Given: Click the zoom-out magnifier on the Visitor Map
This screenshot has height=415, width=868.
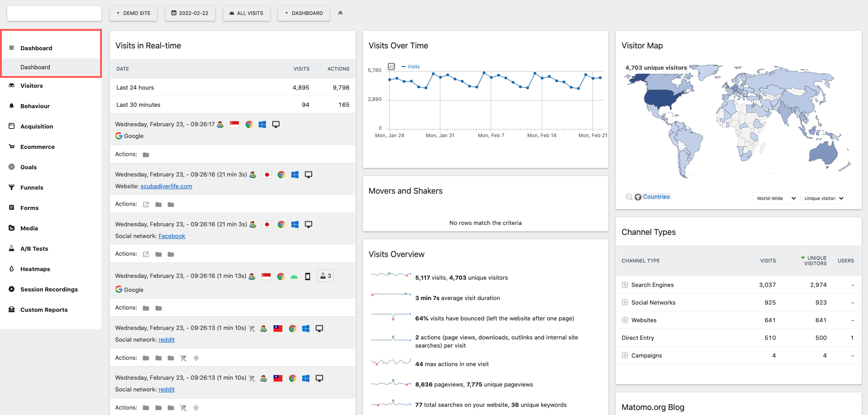Looking at the screenshot, I should (x=629, y=197).
